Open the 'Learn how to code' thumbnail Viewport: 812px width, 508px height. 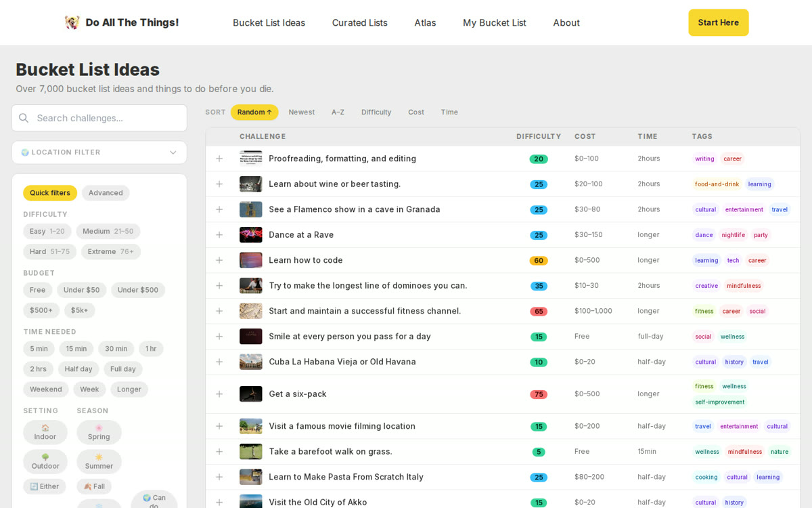251,260
